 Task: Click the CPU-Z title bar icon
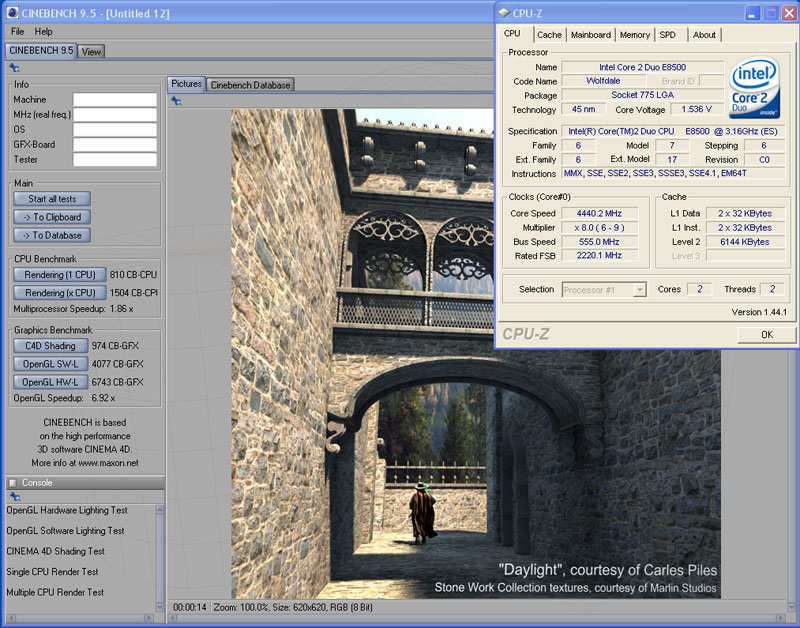point(504,13)
